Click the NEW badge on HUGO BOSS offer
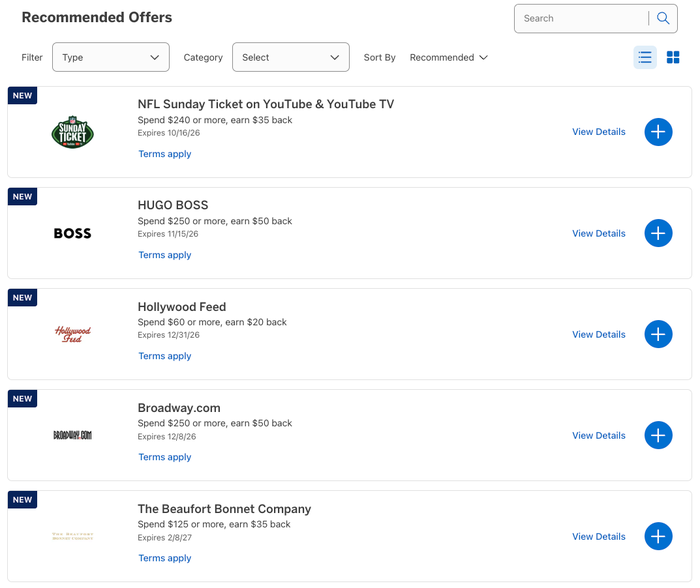 (22, 196)
